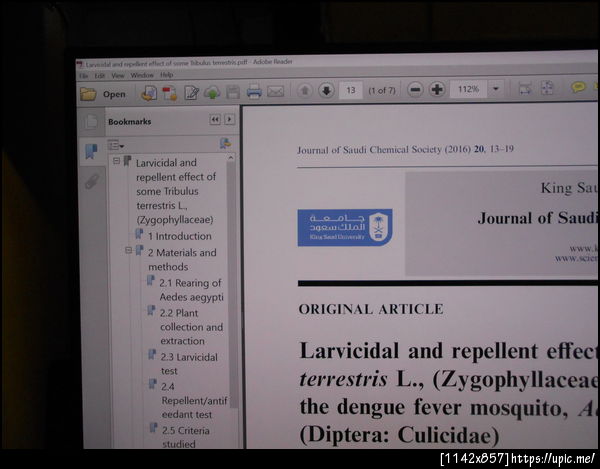Click the page number field showing 13
The image size is (600, 469).
coord(351,90)
